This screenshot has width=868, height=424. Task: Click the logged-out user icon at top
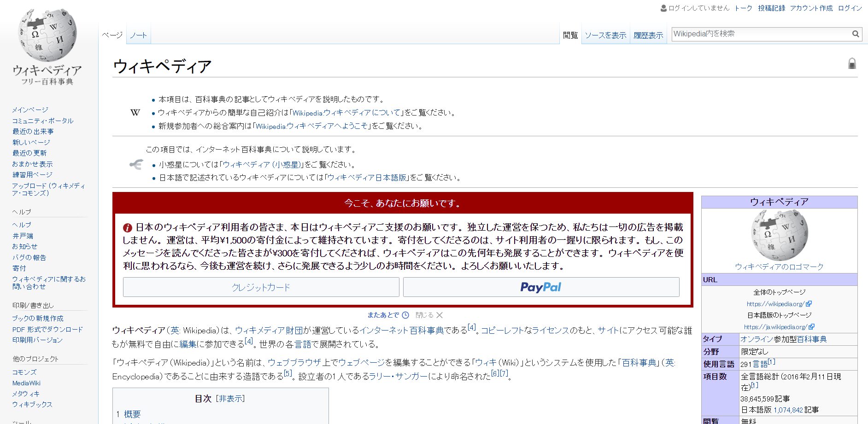(663, 8)
